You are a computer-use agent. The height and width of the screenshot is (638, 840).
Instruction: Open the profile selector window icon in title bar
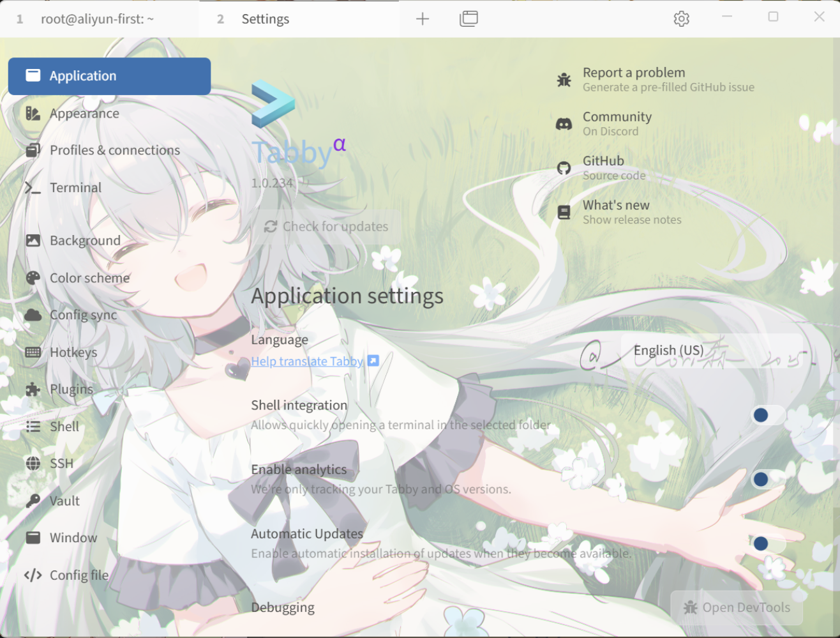coord(469,19)
